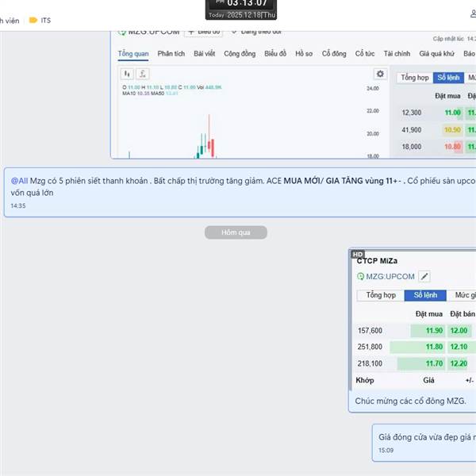Click the CTCP MiZa title
The image size is (476, 476).
point(377,261)
